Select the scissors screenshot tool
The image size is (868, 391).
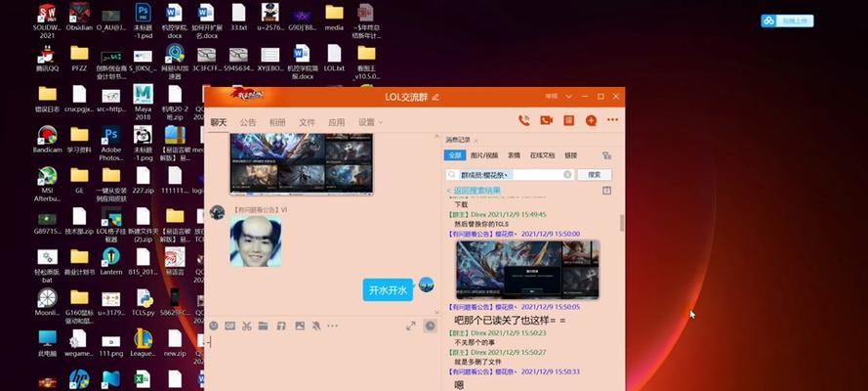[x=247, y=326]
